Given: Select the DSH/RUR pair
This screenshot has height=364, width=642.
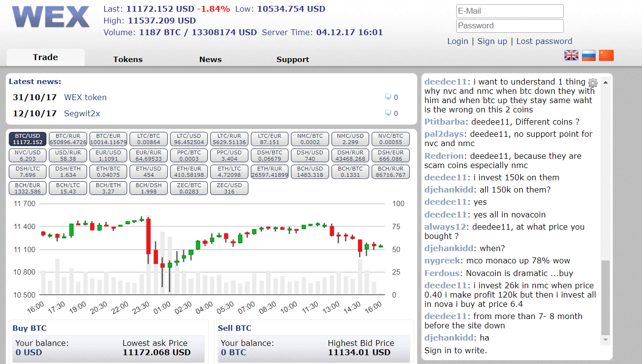Looking at the screenshot, I should pyautogui.click(x=350, y=155).
